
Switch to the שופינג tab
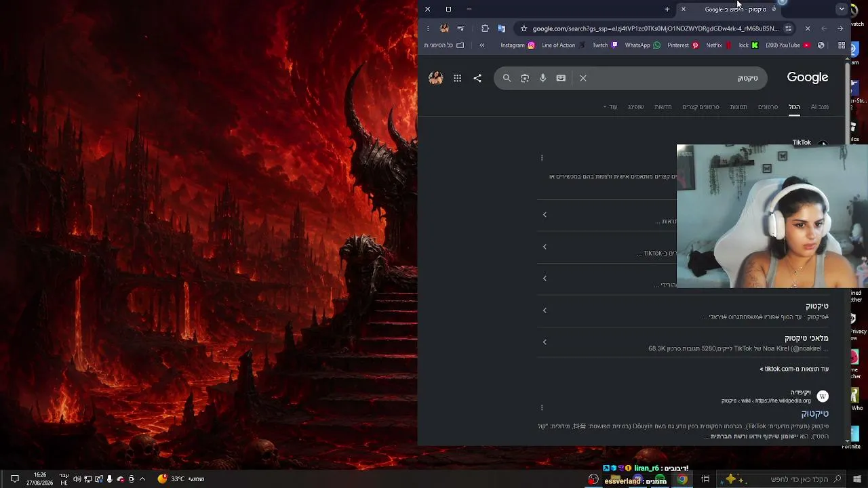pyautogui.click(x=635, y=106)
